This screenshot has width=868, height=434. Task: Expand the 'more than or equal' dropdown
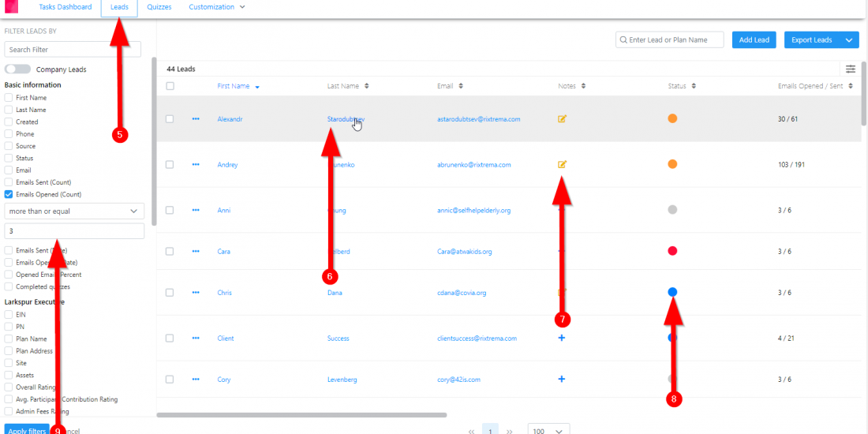tap(74, 211)
